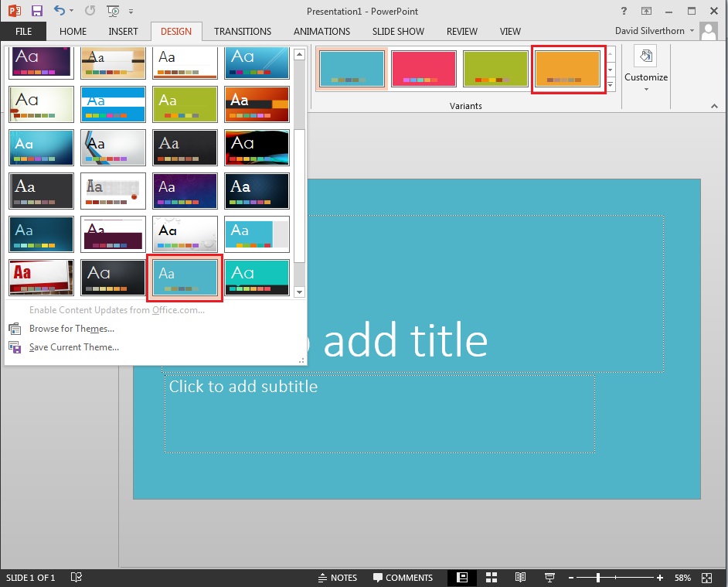Start Slide Show from status bar
The height and width of the screenshot is (587, 728).
click(549, 577)
